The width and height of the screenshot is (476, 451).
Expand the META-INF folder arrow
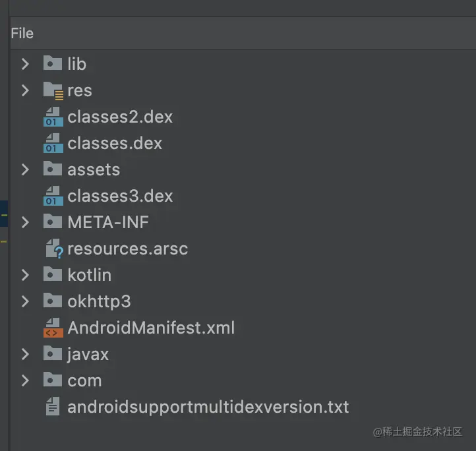tap(25, 222)
